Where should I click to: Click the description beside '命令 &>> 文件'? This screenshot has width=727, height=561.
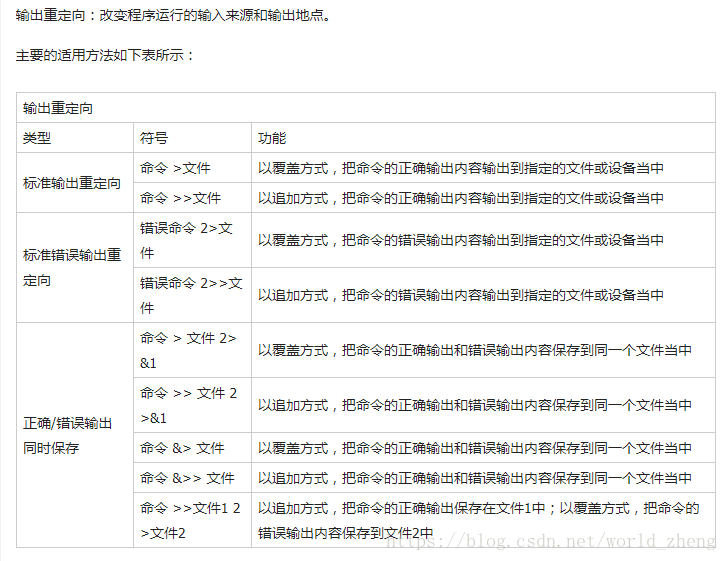click(483, 478)
